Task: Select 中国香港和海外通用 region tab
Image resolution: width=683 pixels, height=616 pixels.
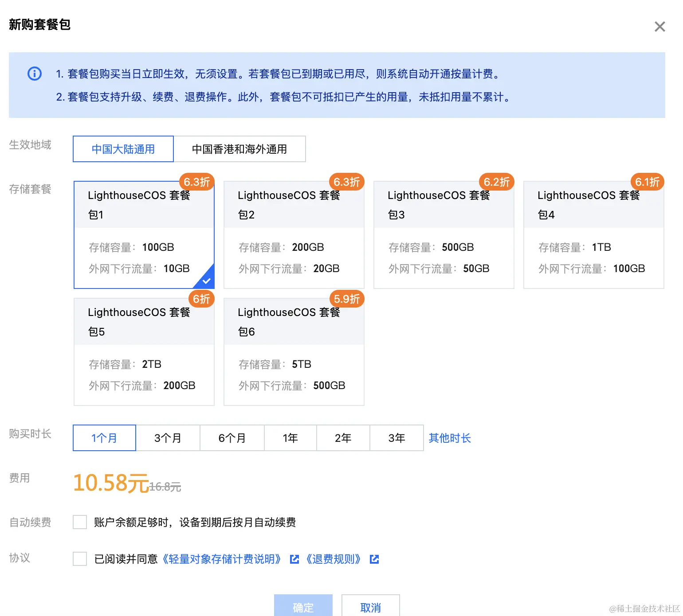Action: point(239,149)
